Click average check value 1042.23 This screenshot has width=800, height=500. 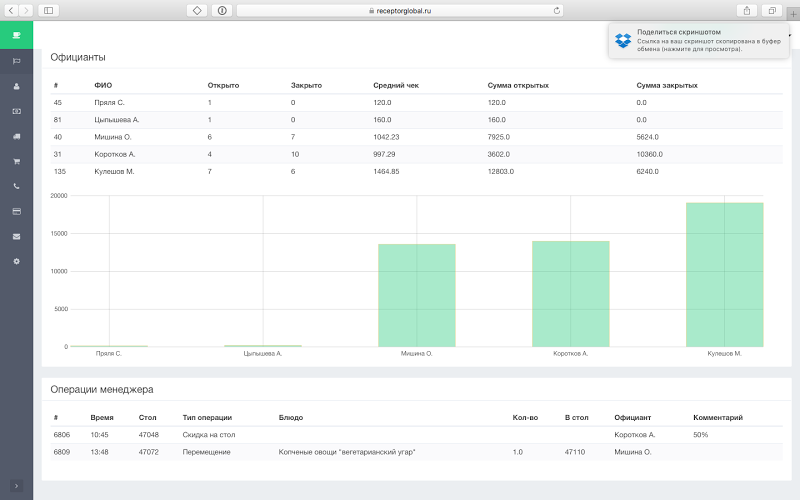tap(386, 137)
